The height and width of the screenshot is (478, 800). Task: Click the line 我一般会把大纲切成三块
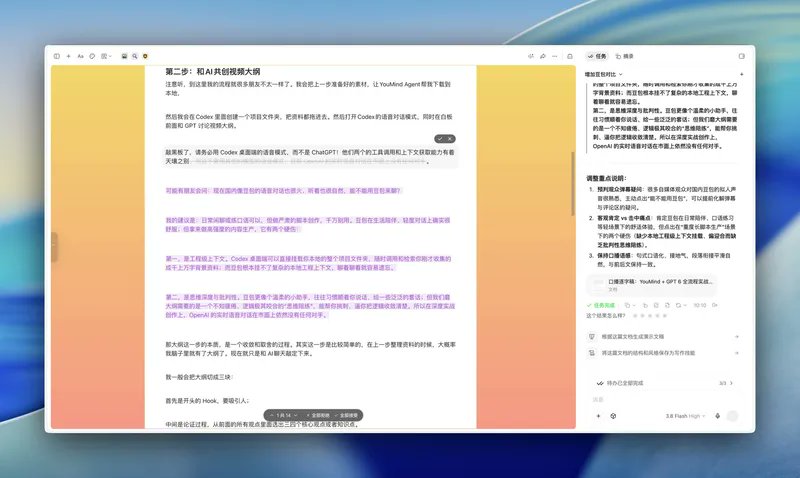(199, 377)
